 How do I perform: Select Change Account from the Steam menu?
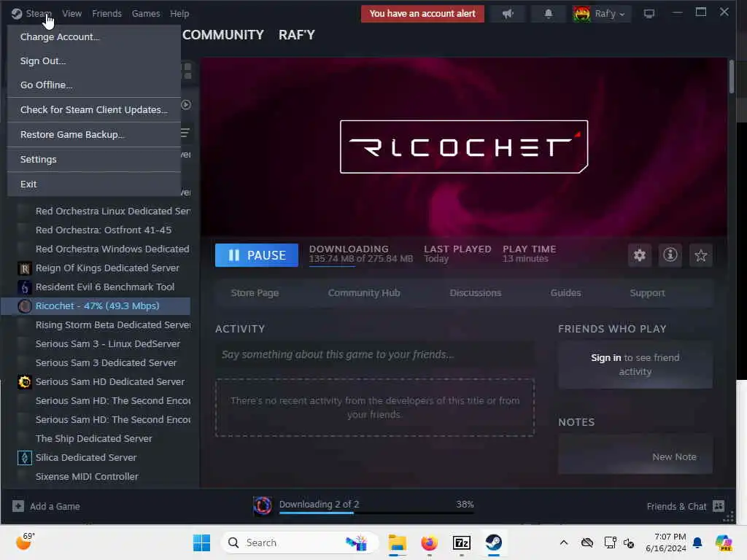pyautogui.click(x=94, y=37)
